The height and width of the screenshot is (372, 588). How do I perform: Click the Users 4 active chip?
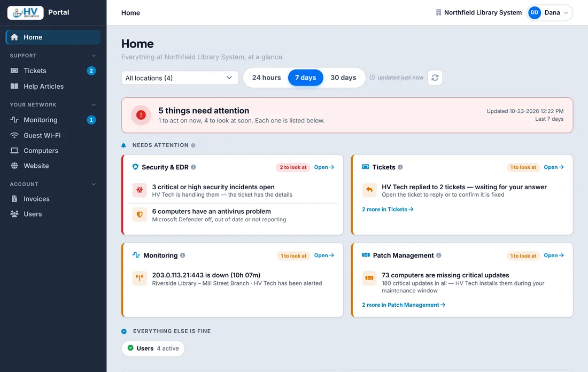tap(153, 348)
